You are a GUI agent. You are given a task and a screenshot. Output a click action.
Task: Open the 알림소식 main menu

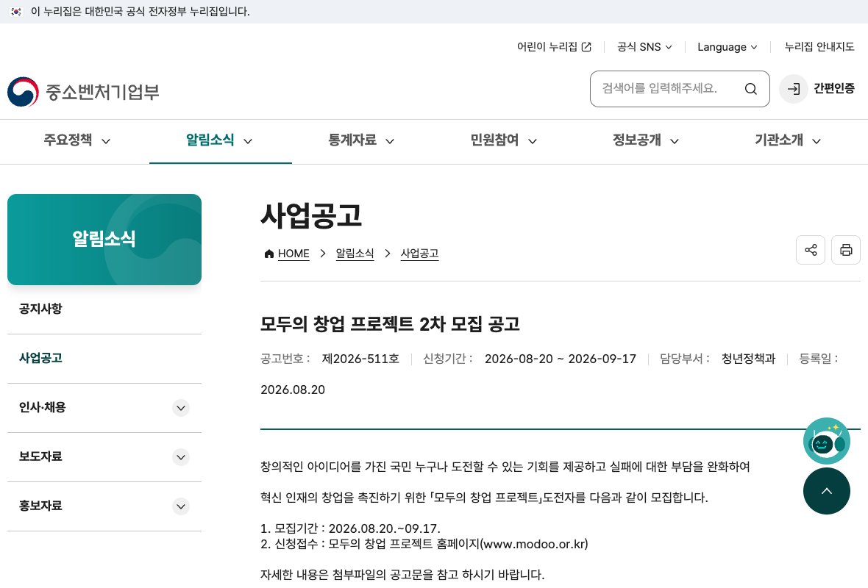tap(220, 140)
